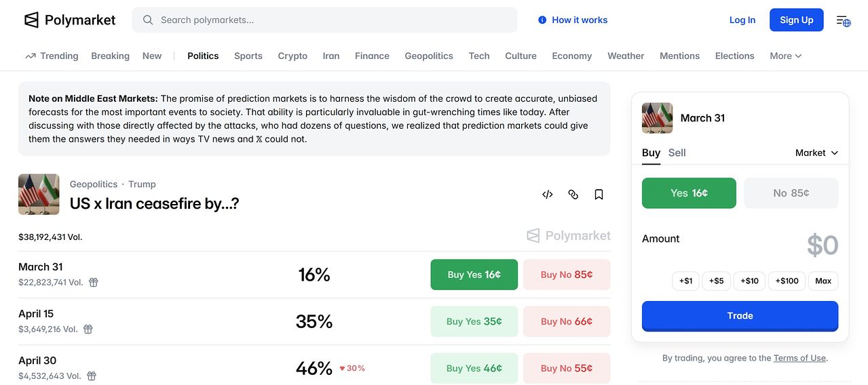Click the Search polymarkets input field
Viewport: 868px width, 385px height.
[326, 20]
